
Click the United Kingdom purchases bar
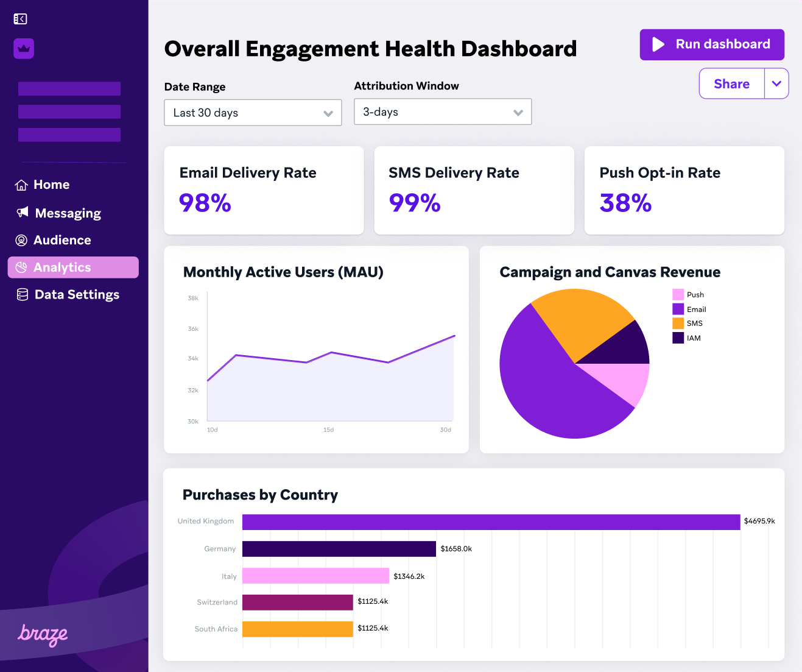click(x=491, y=522)
